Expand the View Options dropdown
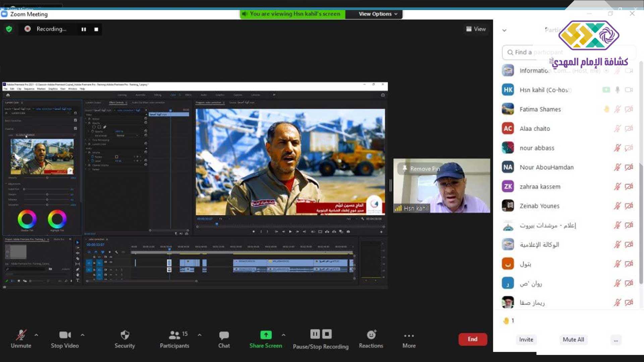The height and width of the screenshot is (362, 644). tap(377, 14)
